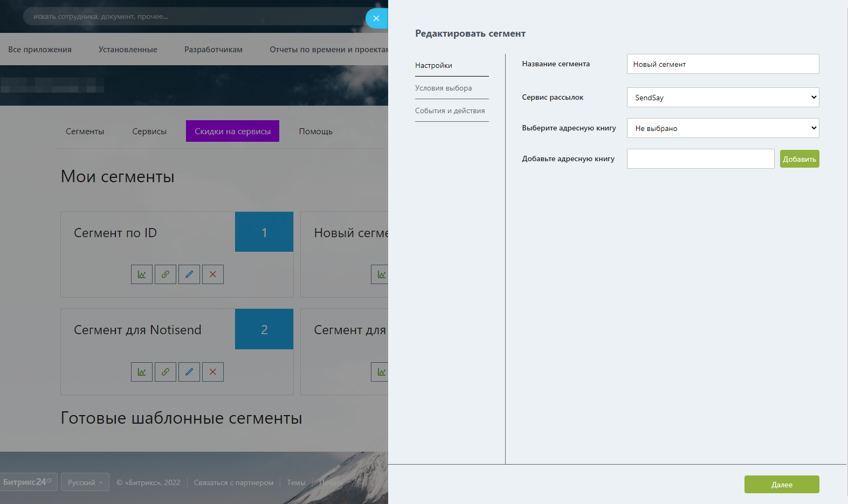
Task: Close the side panel with blue X
Action: coord(376,18)
